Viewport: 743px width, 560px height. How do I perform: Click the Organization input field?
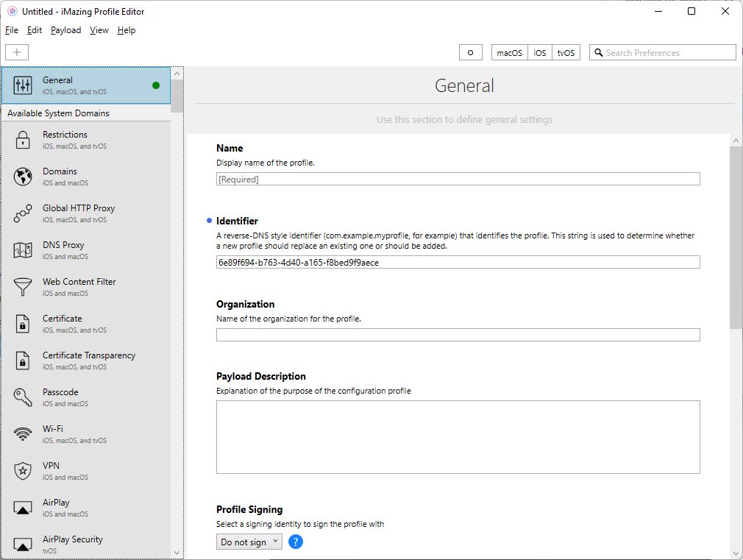point(458,335)
